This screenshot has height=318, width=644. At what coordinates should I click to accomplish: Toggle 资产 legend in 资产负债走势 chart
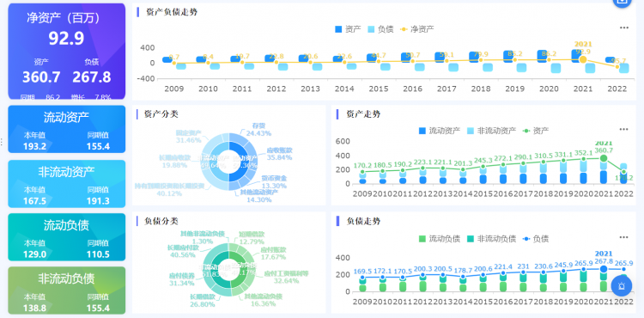(348, 29)
